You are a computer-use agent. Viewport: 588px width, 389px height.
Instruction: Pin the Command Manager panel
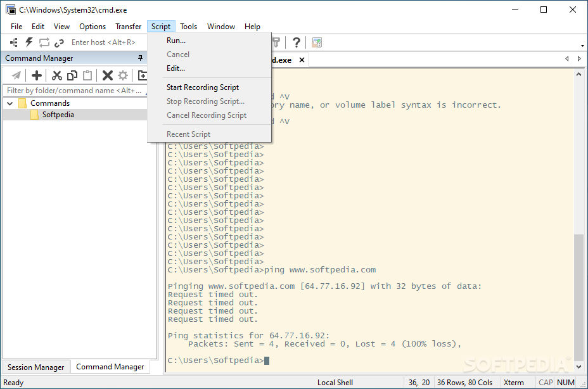point(140,58)
